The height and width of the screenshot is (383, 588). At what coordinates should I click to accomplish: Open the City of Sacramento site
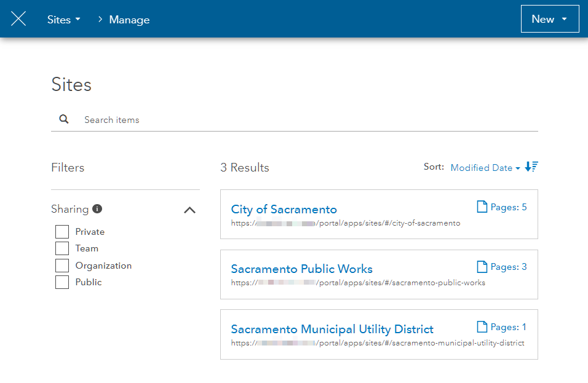click(284, 209)
